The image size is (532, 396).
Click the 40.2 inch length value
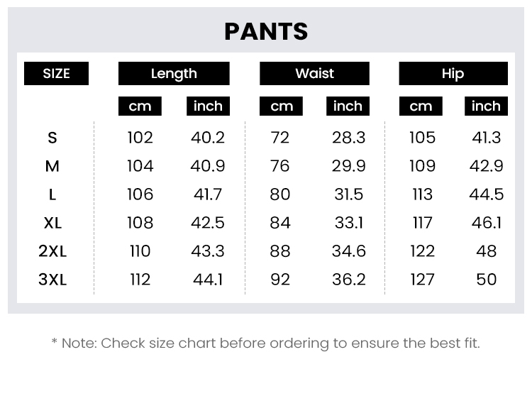208,138
